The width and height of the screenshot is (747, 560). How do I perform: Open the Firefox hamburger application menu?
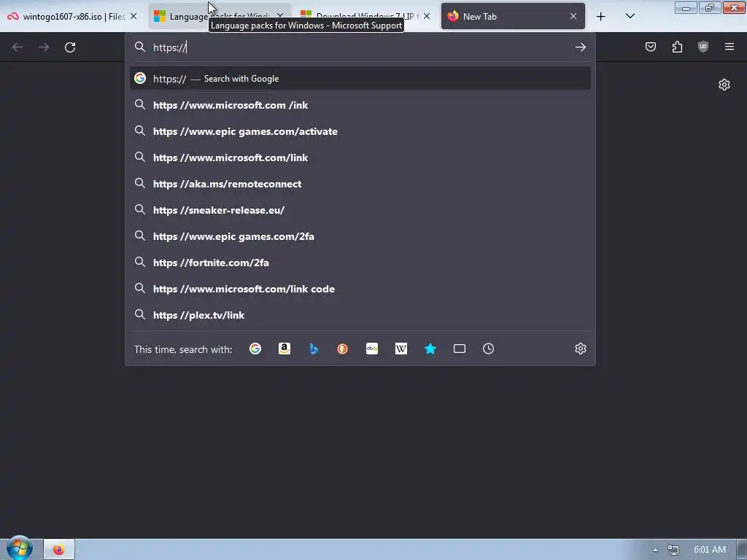(729, 47)
